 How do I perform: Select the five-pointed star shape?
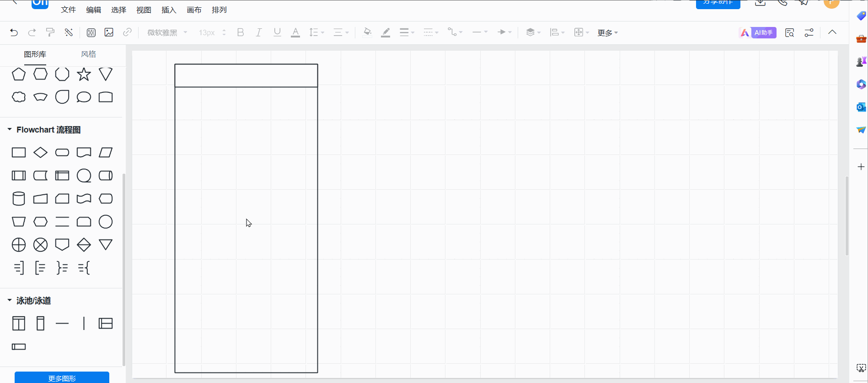click(x=84, y=74)
